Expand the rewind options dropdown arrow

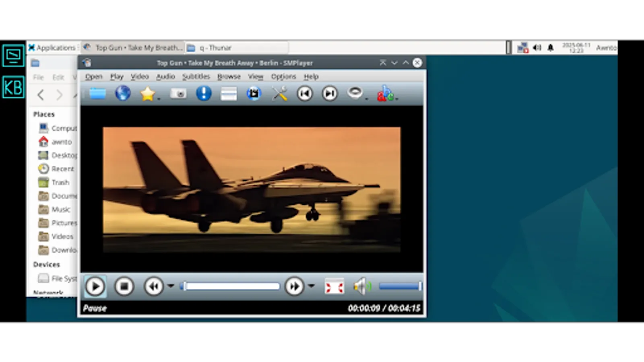tap(171, 286)
